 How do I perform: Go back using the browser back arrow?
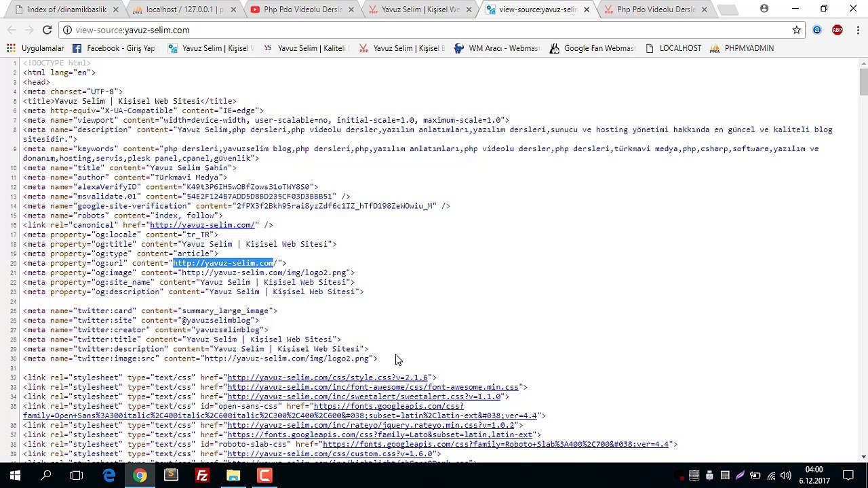coord(11,30)
